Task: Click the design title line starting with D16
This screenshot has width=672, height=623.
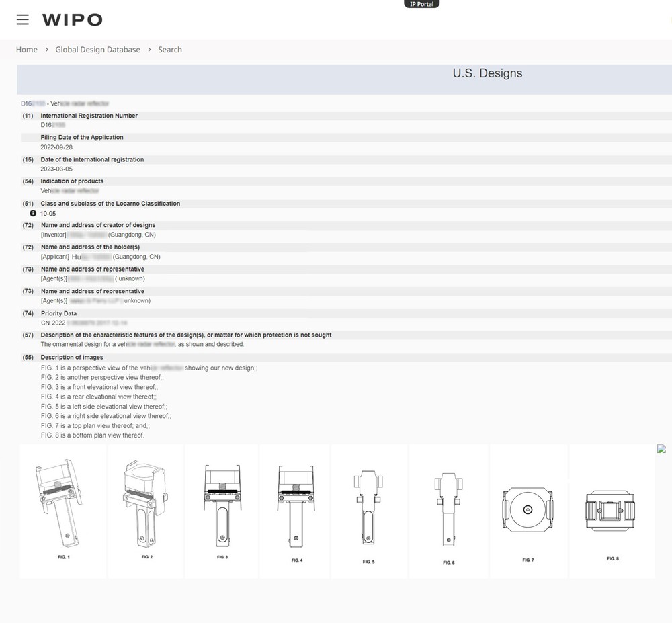Action: [65, 103]
